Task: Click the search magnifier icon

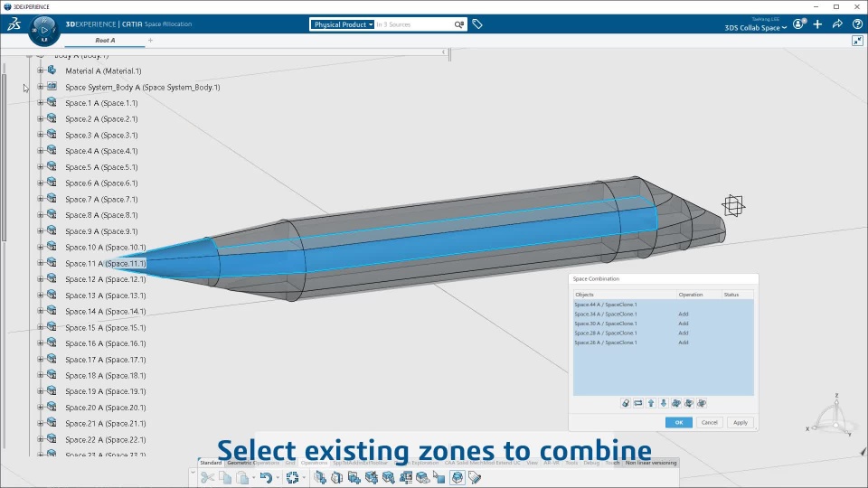Action: pos(459,24)
